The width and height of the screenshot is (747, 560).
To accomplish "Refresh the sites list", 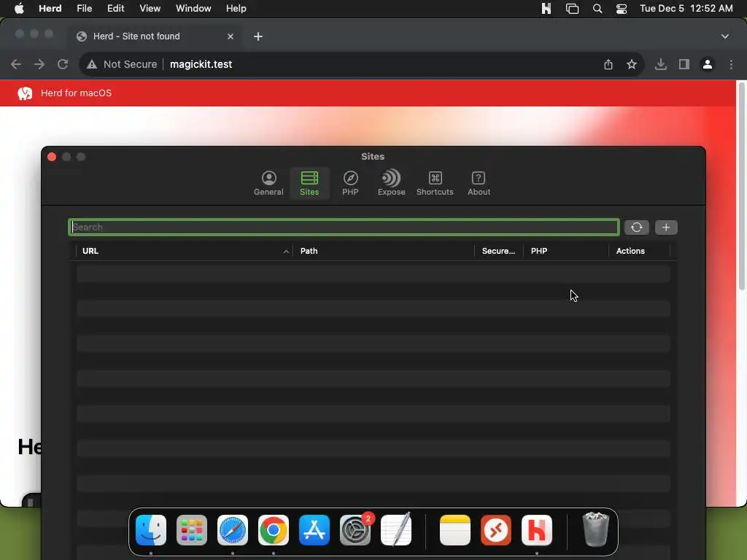I will pos(636,227).
